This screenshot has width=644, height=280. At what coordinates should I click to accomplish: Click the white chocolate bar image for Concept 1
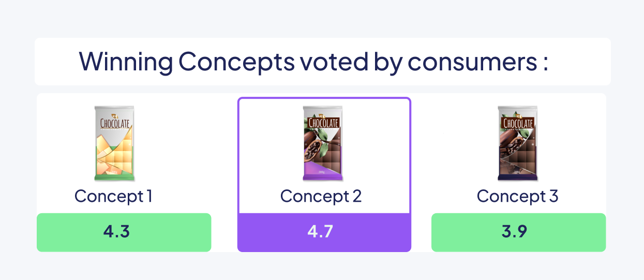click(x=114, y=143)
